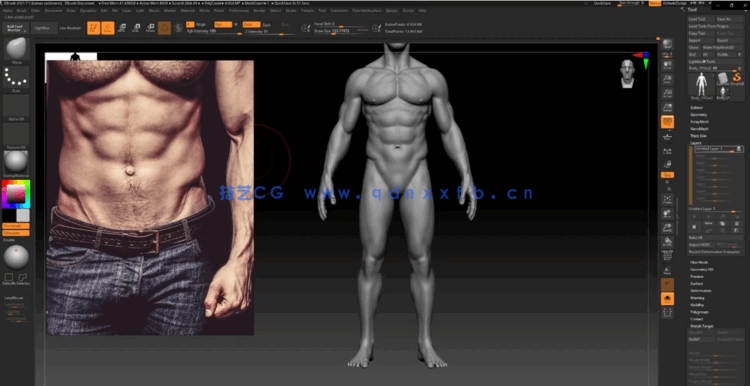Toggle the Transp transparency icon

tap(667, 270)
